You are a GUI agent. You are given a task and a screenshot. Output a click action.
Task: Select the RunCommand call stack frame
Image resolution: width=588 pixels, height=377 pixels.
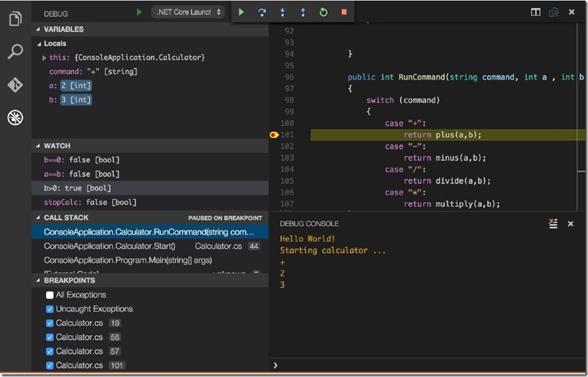tap(150, 232)
